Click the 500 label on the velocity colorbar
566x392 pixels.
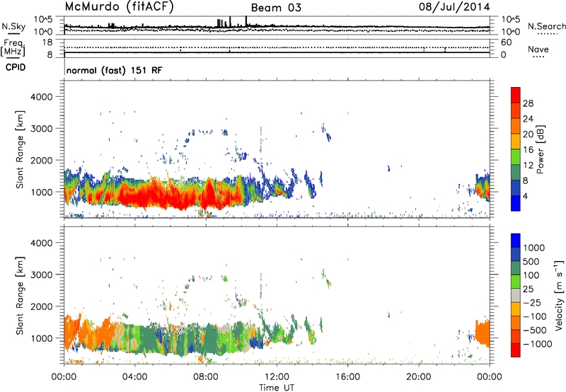(x=531, y=261)
